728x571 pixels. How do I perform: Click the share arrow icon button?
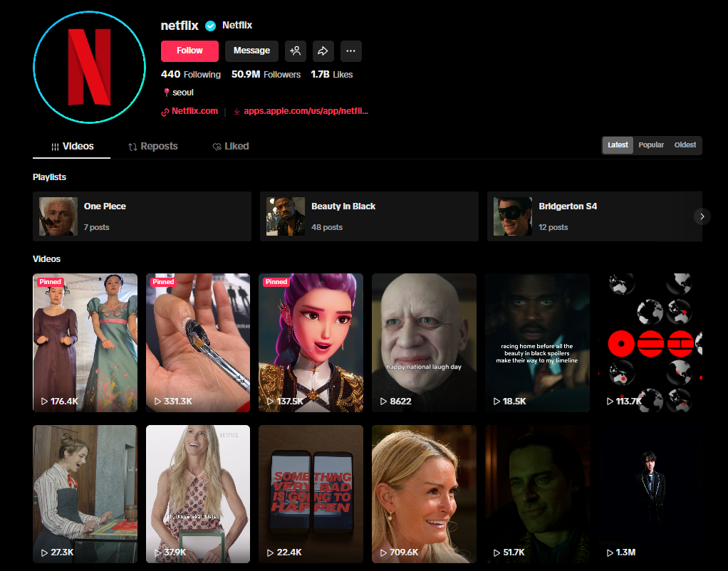(323, 51)
